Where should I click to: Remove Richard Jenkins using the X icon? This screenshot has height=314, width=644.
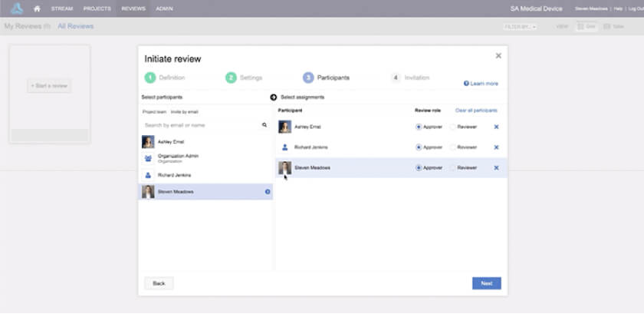pyautogui.click(x=496, y=147)
